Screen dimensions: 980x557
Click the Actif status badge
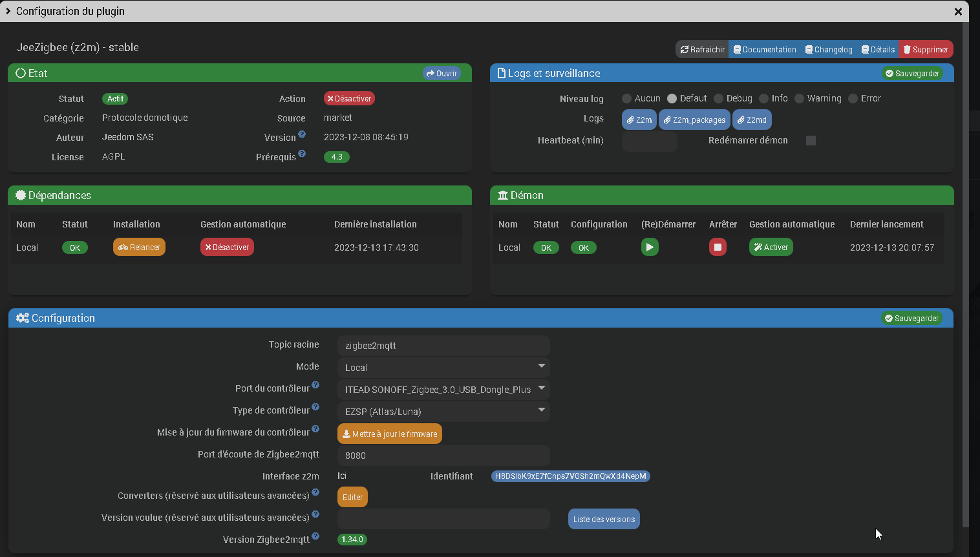(x=115, y=99)
